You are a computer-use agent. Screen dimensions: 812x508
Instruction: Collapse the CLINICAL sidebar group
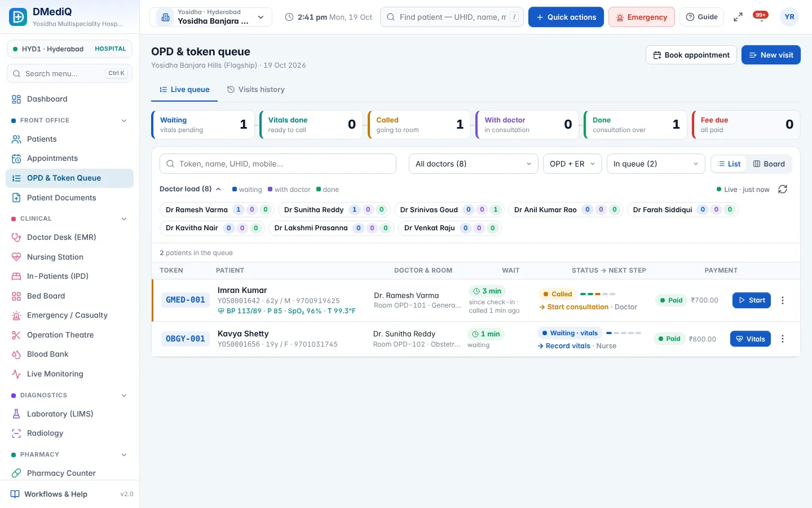(x=70, y=218)
